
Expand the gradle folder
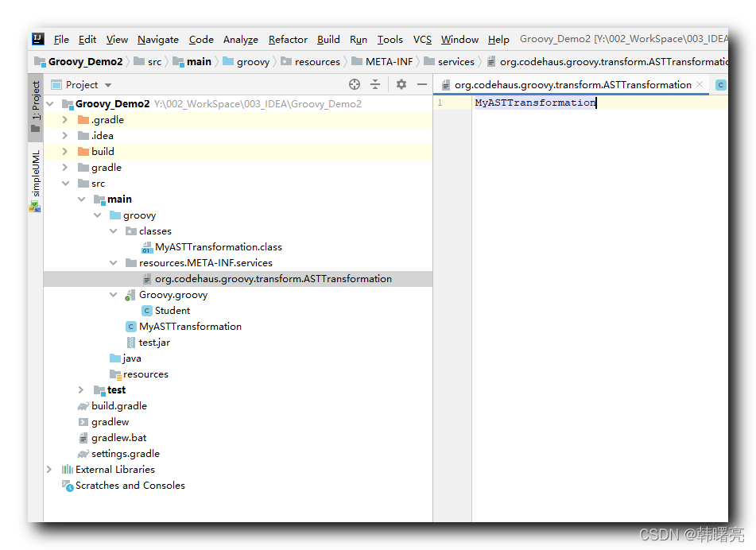click(x=65, y=167)
